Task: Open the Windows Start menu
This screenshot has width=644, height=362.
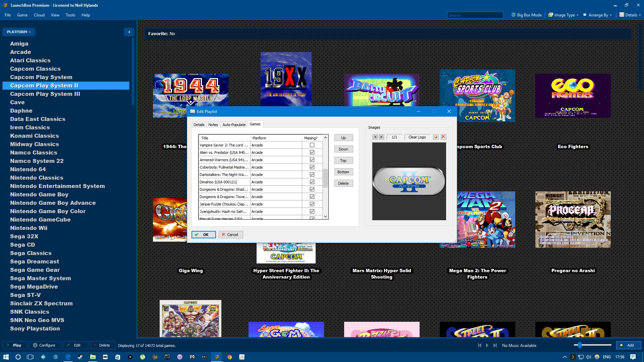Action: [x=6, y=357]
